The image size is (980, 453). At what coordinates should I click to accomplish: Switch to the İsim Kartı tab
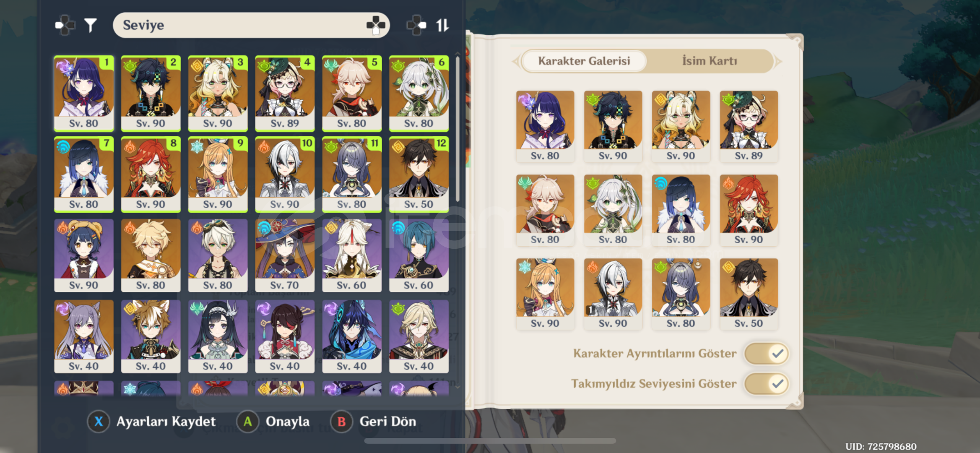pyautogui.click(x=710, y=61)
